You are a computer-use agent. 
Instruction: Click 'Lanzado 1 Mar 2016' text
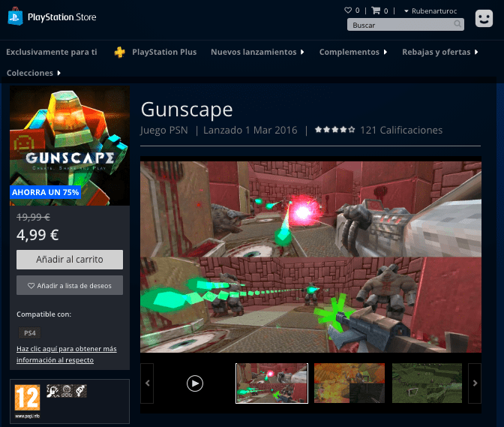250,130
